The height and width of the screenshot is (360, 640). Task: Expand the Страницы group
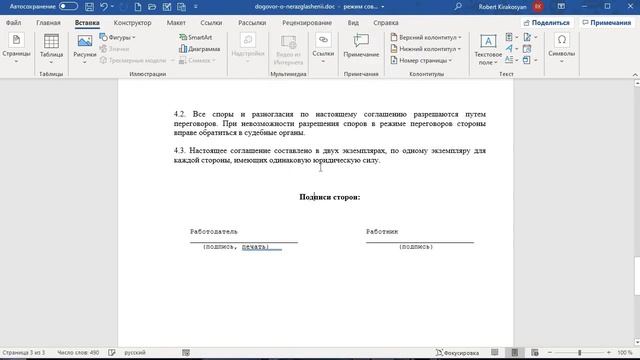point(16,49)
